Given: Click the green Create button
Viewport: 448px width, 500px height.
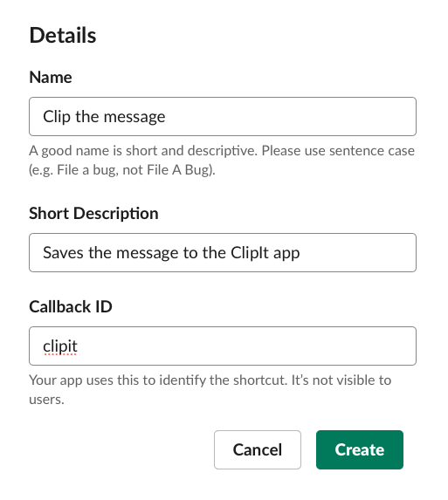Looking at the screenshot, I should click(x=360, y=449).
